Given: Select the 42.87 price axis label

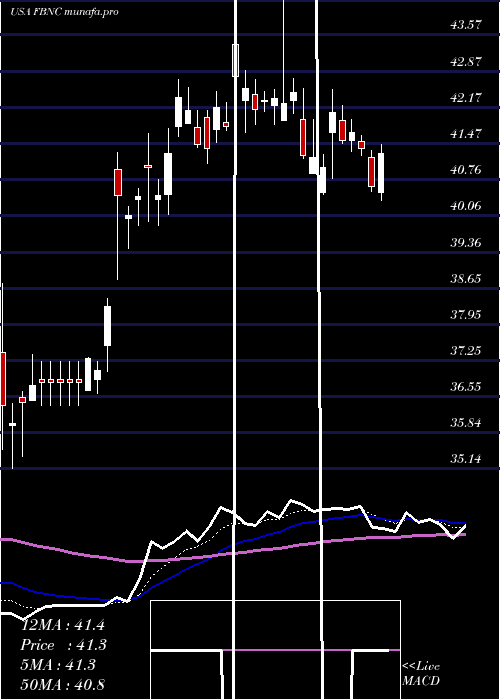Looking at the screenshot, I should click(466, 61).
